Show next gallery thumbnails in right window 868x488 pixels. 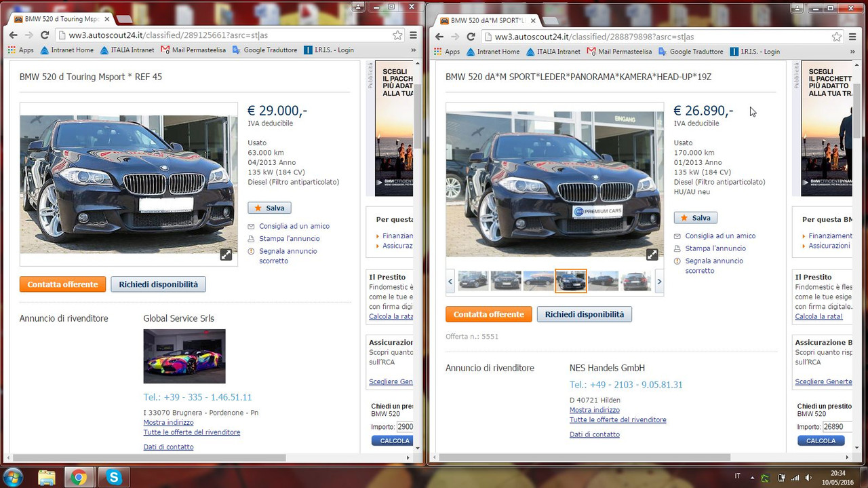[659, 281]
